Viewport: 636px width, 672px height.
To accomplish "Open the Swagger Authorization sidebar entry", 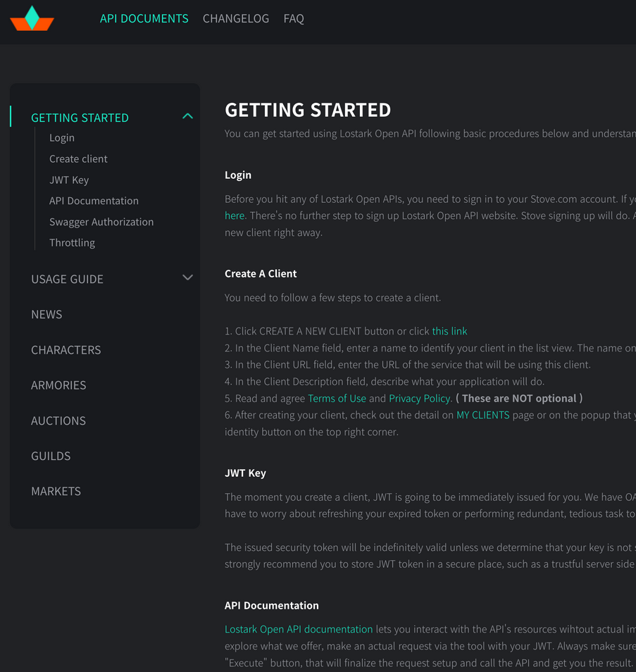I will [101, 222].
